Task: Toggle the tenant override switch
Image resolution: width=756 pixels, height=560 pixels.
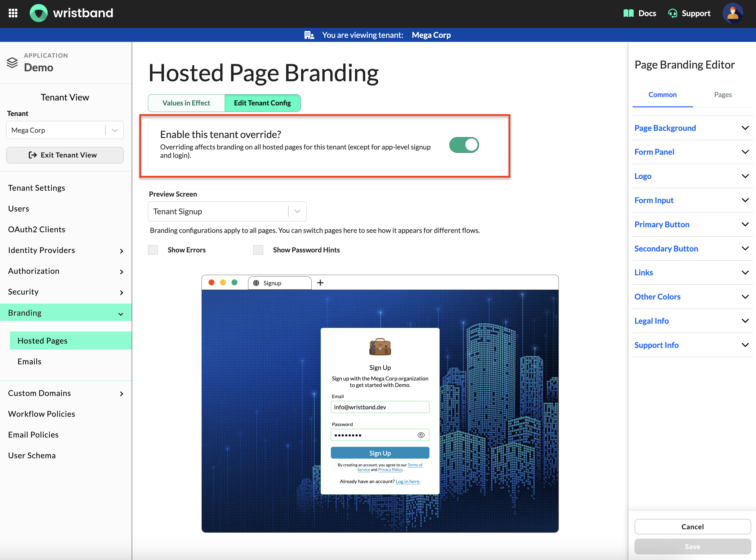Action: coord(464,145)
